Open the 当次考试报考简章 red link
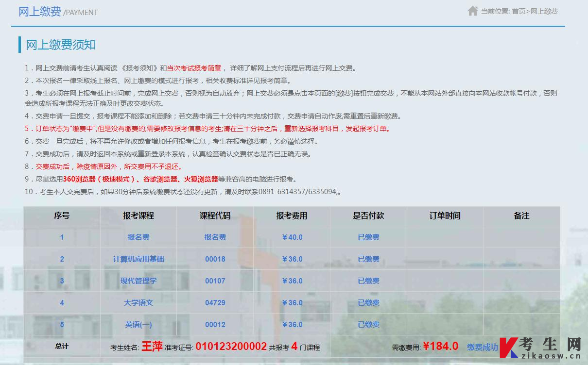The image size is (588, 365). 194,68
